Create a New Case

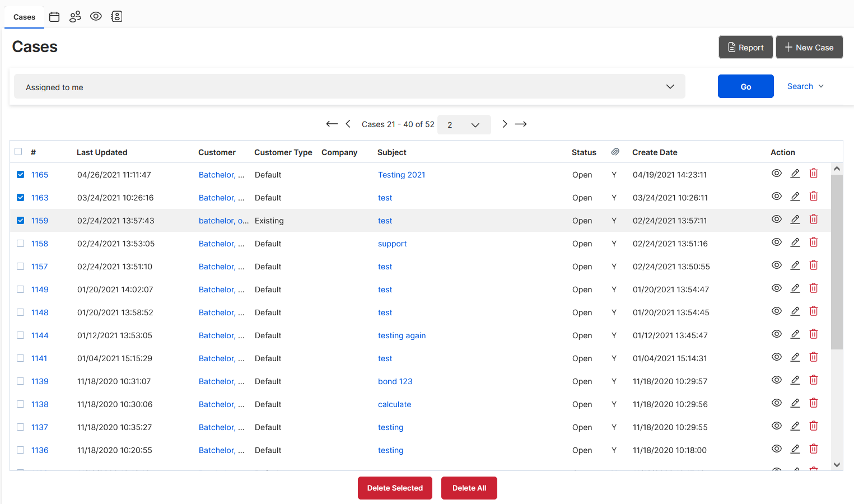click(809, 48)
